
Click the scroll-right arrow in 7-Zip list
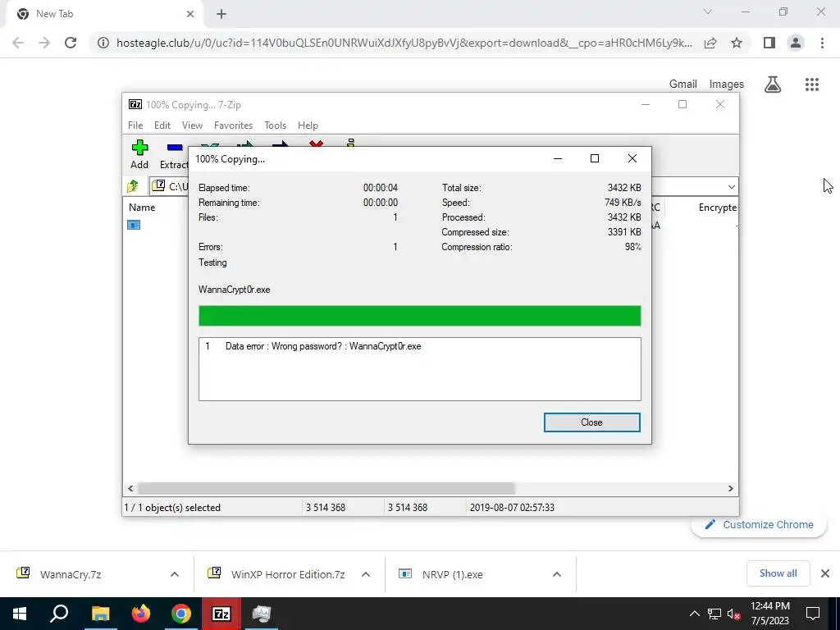click(730, 489)
